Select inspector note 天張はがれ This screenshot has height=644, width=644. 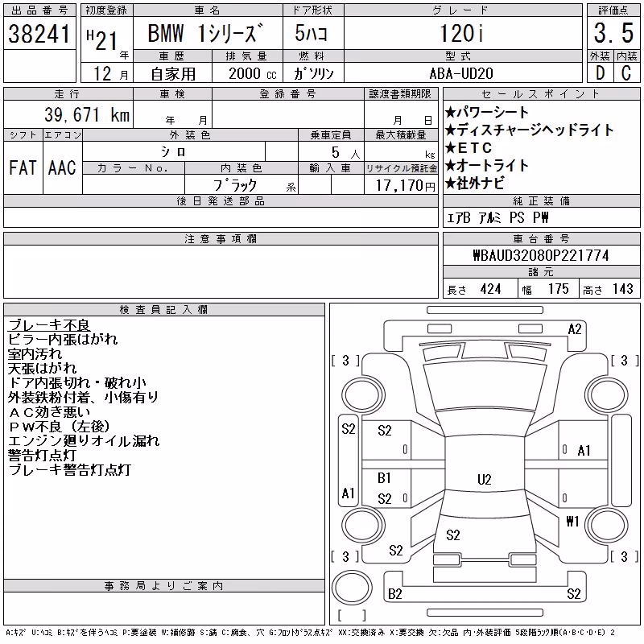click(x=42, y=368)
